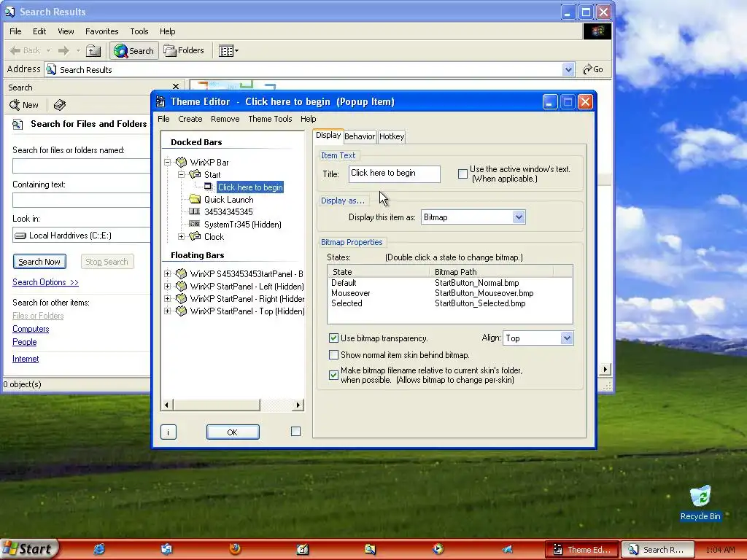Close the Search side pane
Image resolution: width=747 pixels, height=560 pixels.
tap(176, 86)
